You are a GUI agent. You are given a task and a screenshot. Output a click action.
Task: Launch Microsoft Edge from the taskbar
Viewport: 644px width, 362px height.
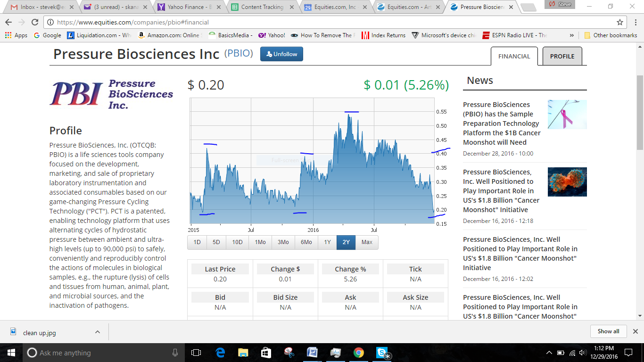coord(220,353)
